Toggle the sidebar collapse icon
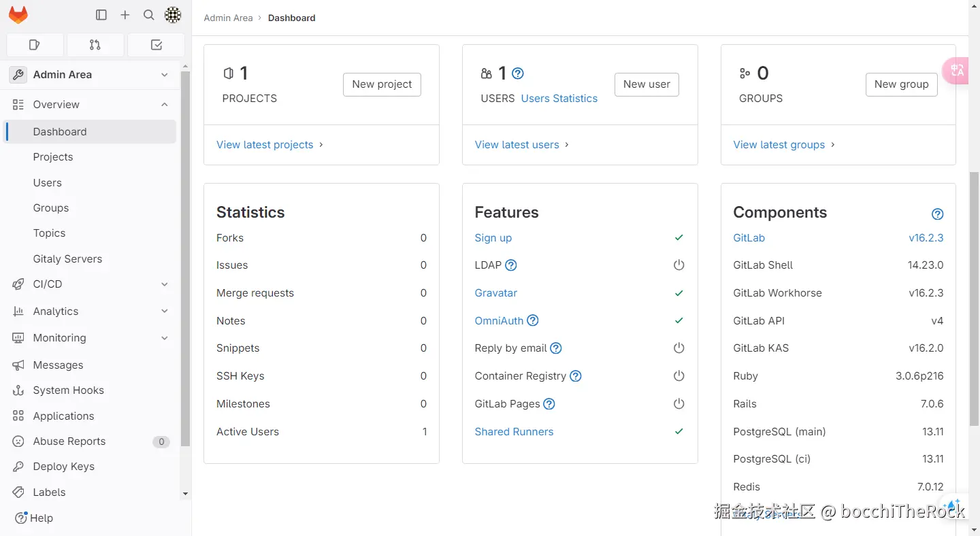Screen dimensions: 980x536 101,15
